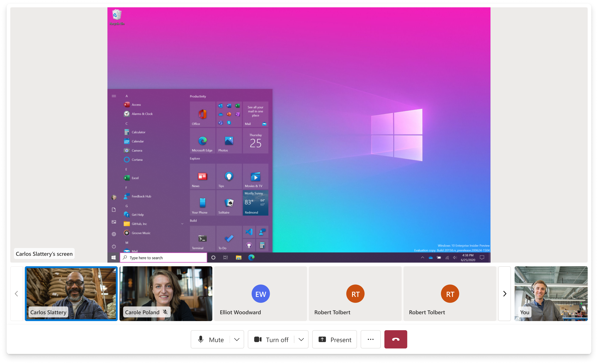Expand the GitHub, Inc group in Start menu
Viewport: 598px width, 364px height.
click(182, 223)
